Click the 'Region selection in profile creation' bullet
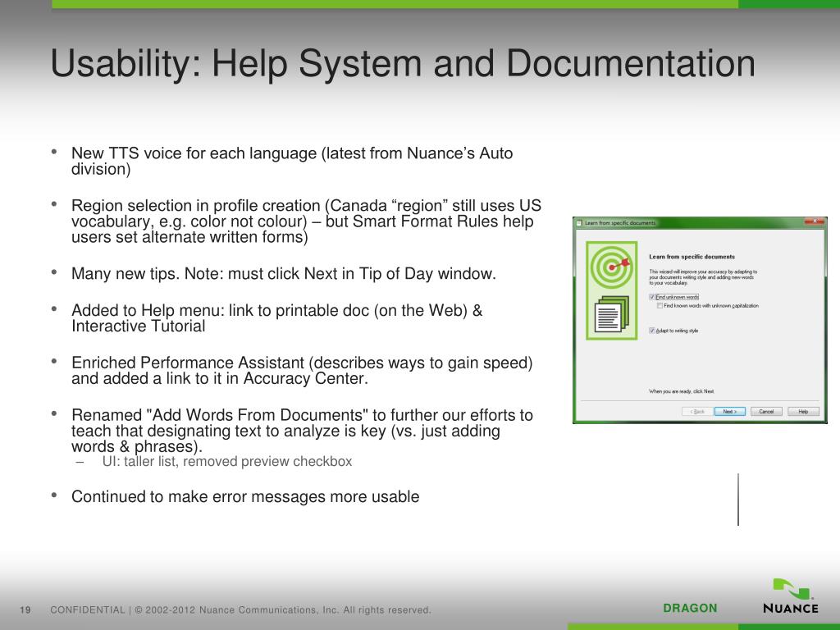840x630 pixels. [x=307, y=221]
